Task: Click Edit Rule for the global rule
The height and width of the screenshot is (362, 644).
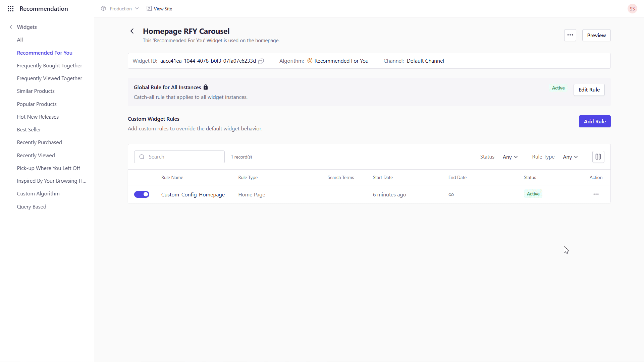Action: (x=589, y=90)
